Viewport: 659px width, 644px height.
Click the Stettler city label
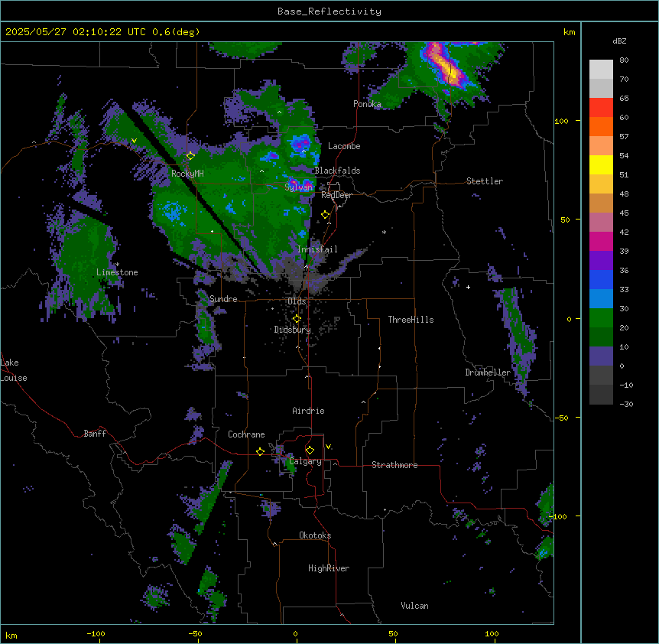(x=485, y=181)
